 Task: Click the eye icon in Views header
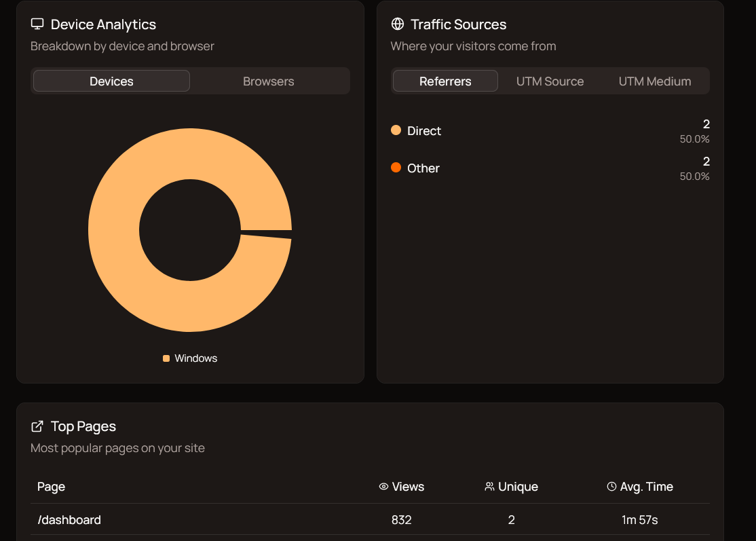click(384, 487)
